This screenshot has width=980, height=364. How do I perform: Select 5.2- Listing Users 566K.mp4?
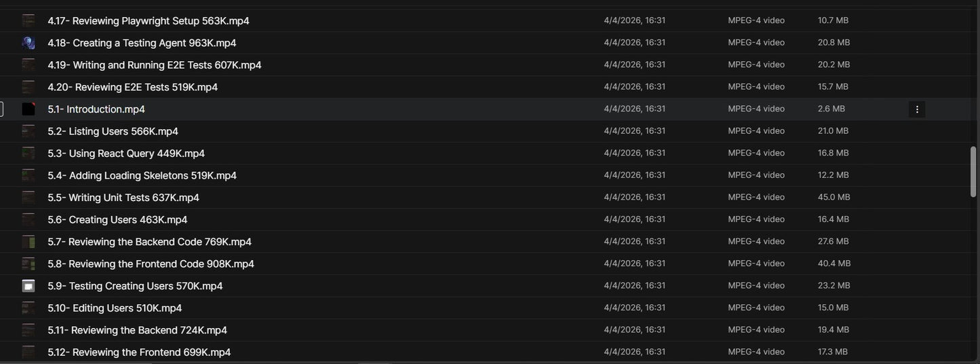[113, 131]
